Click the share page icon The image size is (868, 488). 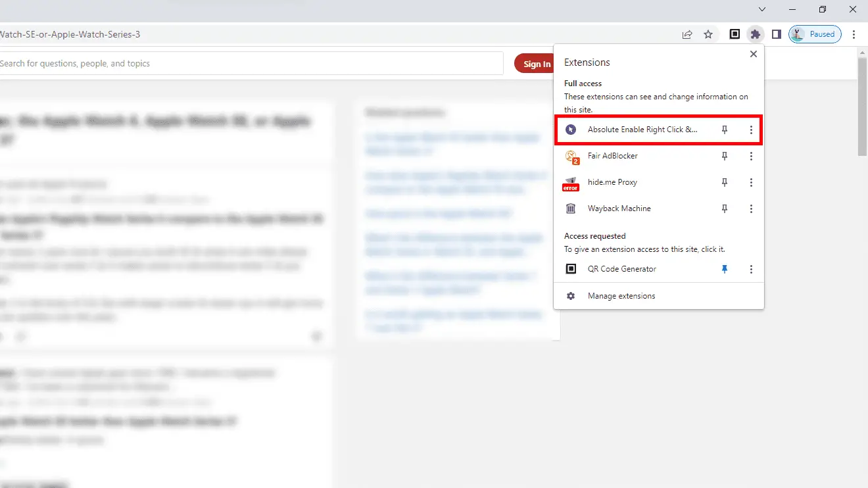tap(687, 34)
